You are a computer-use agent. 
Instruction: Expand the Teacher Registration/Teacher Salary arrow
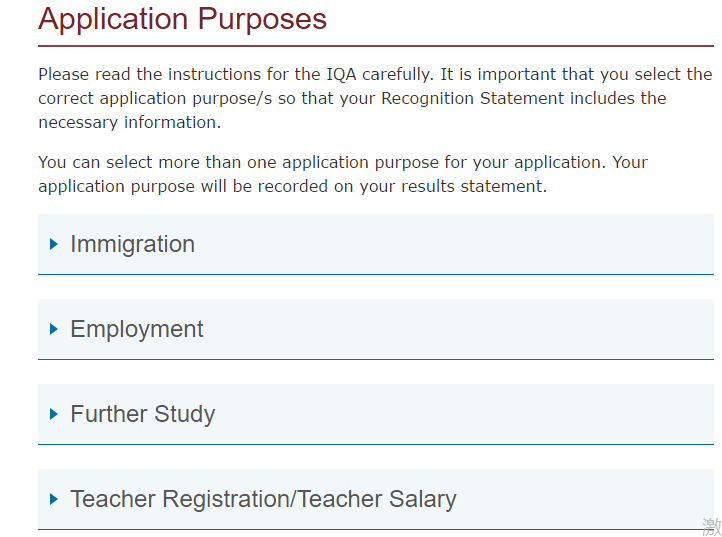[x=54, y=499]
